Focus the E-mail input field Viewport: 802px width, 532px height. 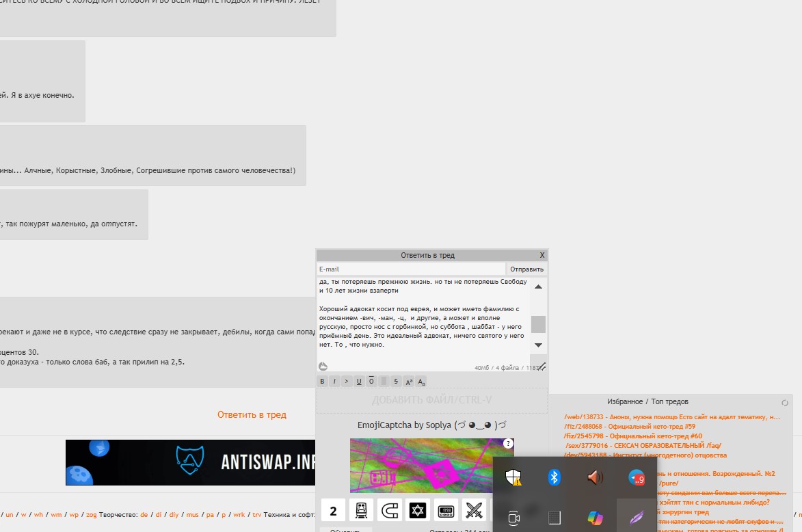(x=411, y=269)
